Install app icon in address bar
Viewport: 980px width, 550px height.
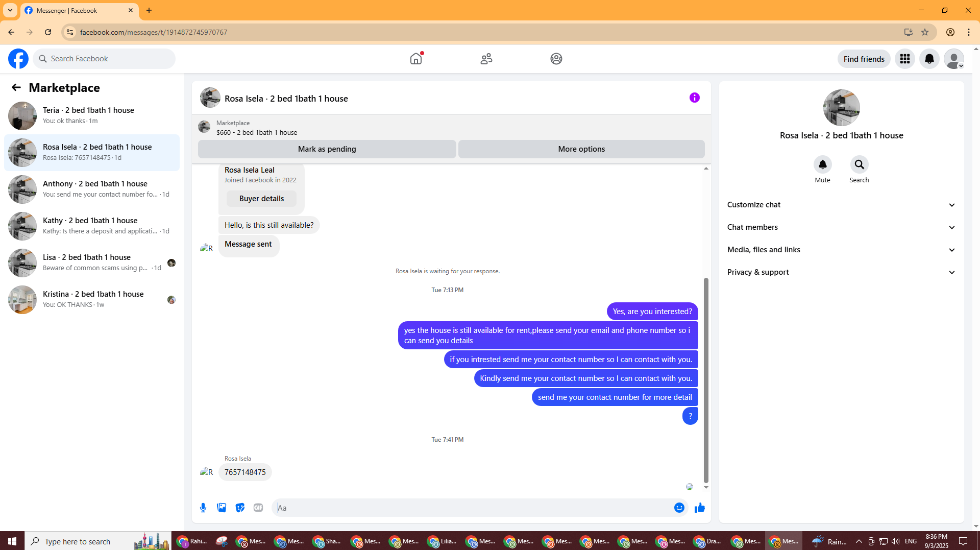click(x=909, y=32)
